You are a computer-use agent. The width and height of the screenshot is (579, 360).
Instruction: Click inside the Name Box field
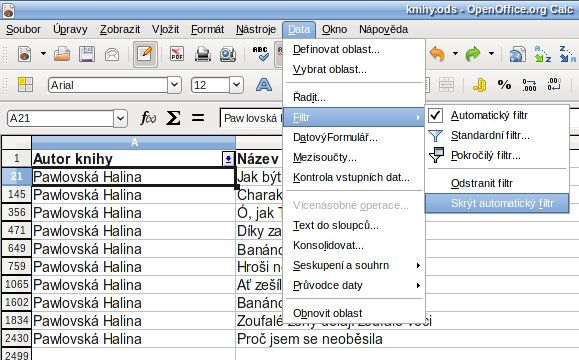(60, 119)
